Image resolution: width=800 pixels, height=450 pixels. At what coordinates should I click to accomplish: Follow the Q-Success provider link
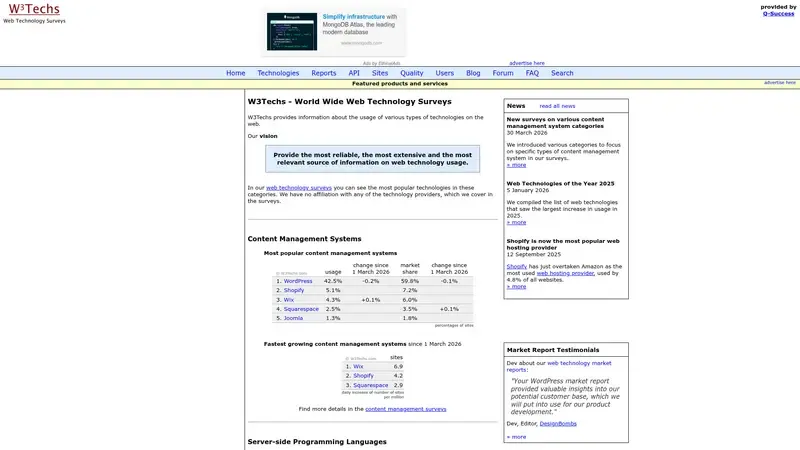tap(779, 14)
